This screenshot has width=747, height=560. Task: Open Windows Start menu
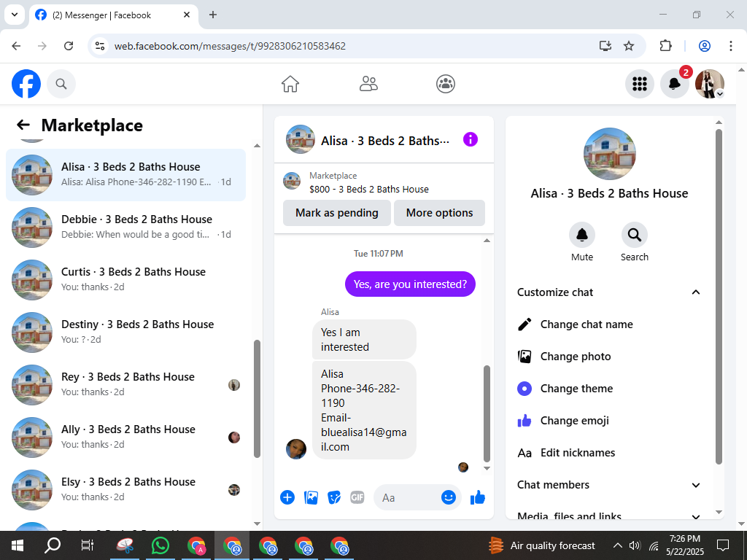(x=18, y=545)
